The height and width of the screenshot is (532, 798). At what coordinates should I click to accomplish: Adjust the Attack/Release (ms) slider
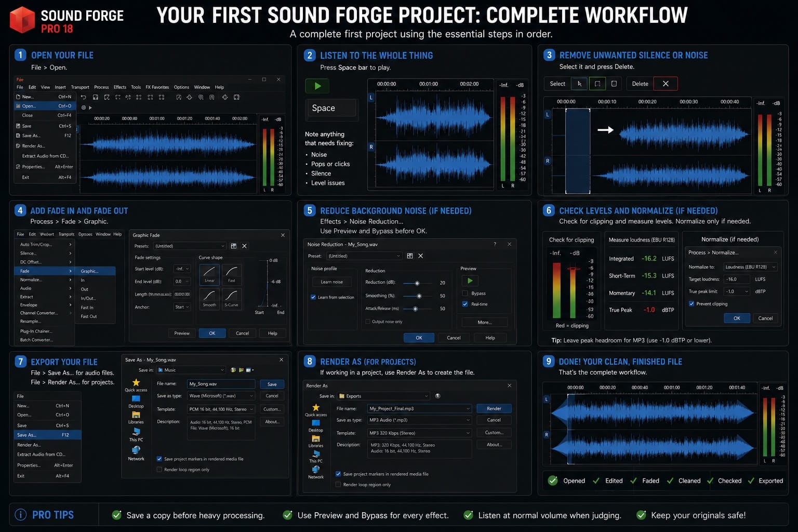pyautogui.click(x=415, y=309)
